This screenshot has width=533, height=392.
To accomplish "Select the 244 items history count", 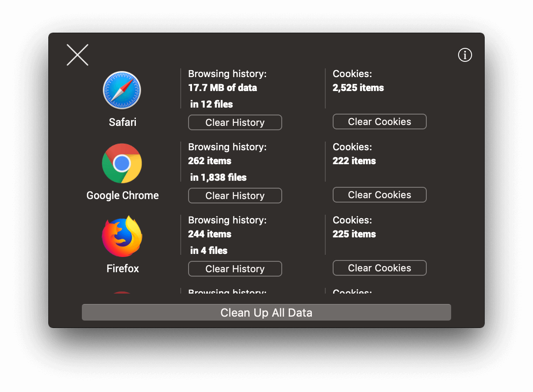I will coord(210,234).
